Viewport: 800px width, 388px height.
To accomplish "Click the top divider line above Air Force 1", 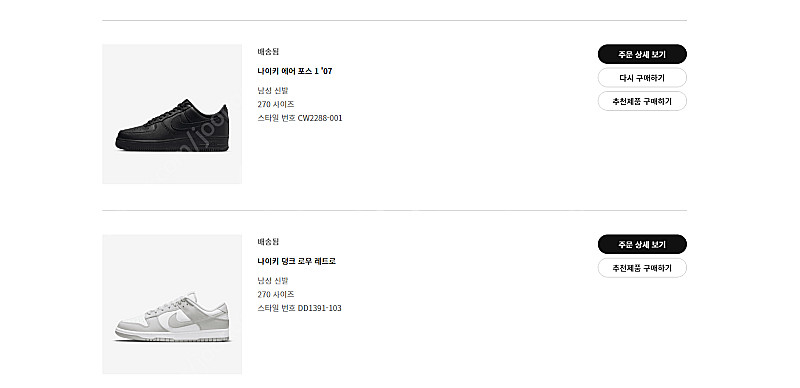I will pyautogui.click(x=394, y=20).
